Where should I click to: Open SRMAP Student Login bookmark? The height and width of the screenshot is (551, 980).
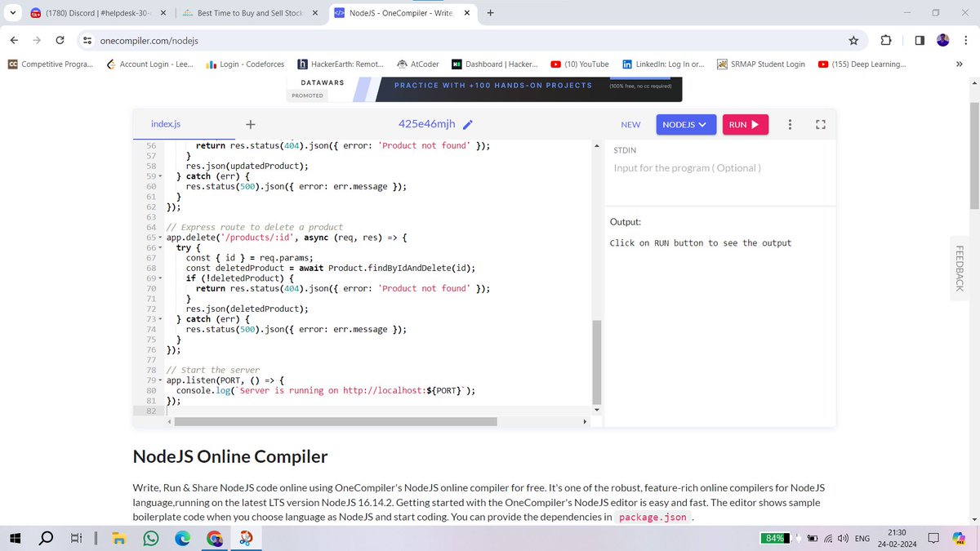(x=761, y=64)
